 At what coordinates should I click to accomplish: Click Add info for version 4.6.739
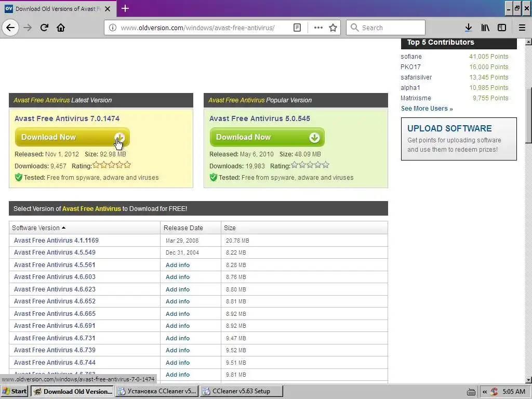[178, 351]
